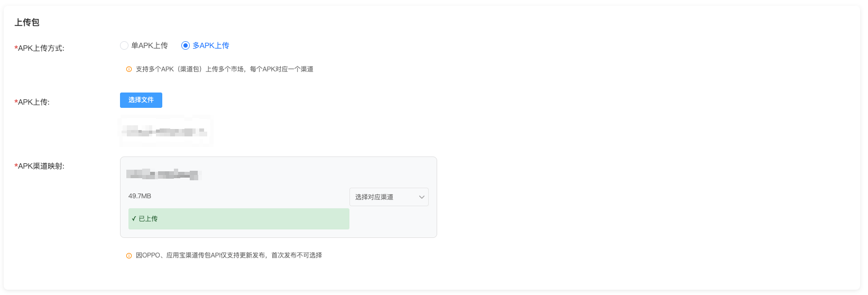Click the APK渠道映射 field label

coord(41,166)
